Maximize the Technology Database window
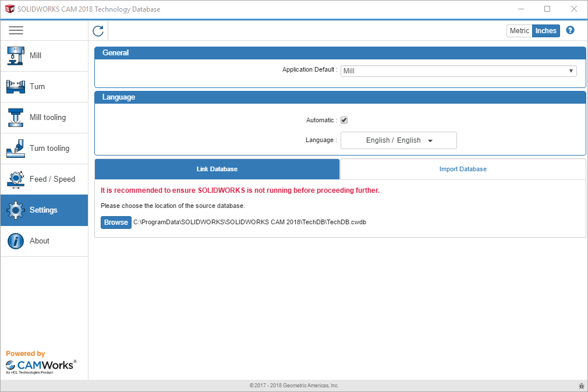588x392 pixels. click(x=547, y=9)
